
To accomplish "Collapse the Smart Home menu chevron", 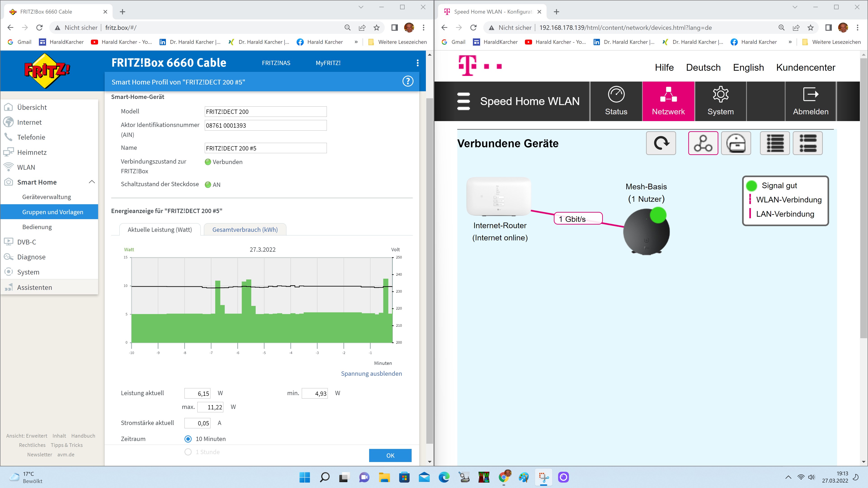I will click(92, 182).
